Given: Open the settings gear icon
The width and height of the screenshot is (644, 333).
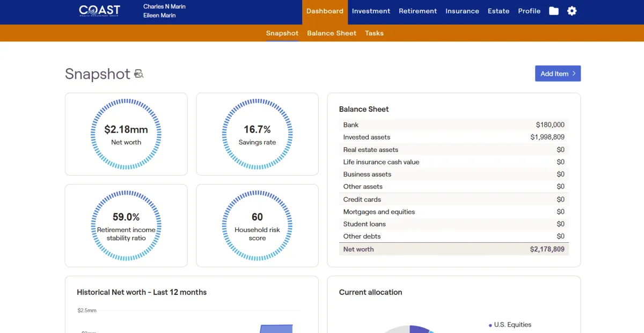Looking at the screenshot, I should click(572, 11).
